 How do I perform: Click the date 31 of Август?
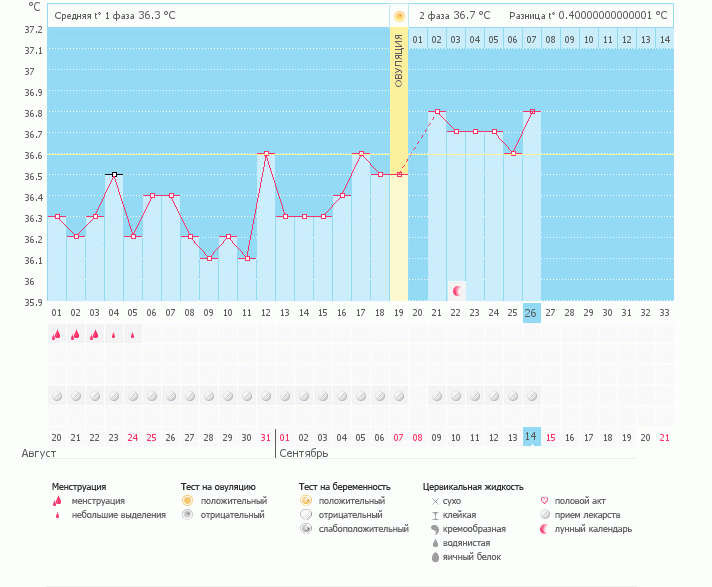[x=266, y=438]
